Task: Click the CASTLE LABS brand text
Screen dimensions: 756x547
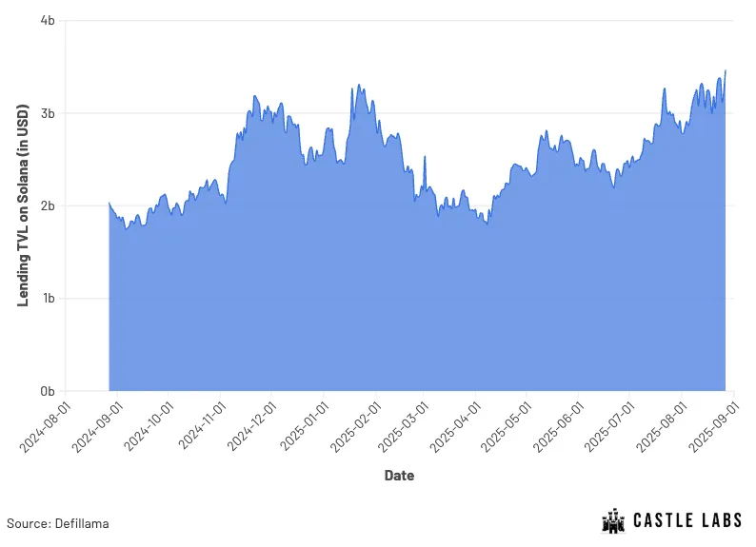Action: (x=687, y=520)
